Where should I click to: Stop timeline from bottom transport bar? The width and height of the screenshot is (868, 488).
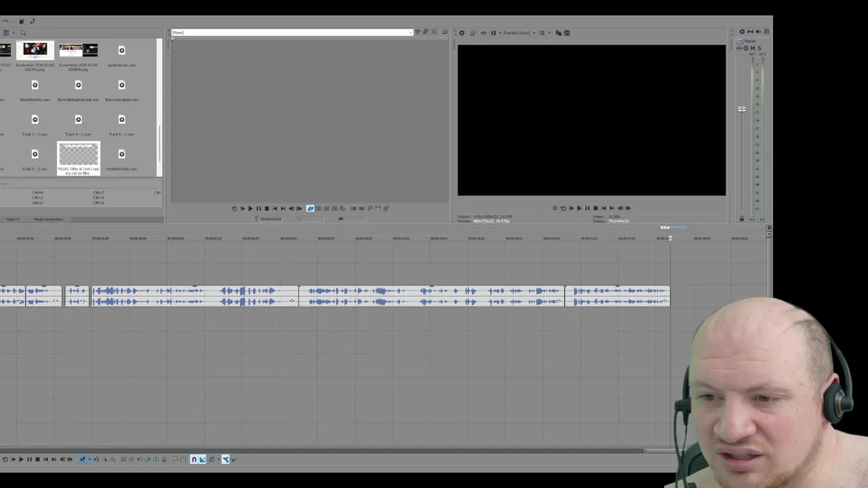[37, 460]
